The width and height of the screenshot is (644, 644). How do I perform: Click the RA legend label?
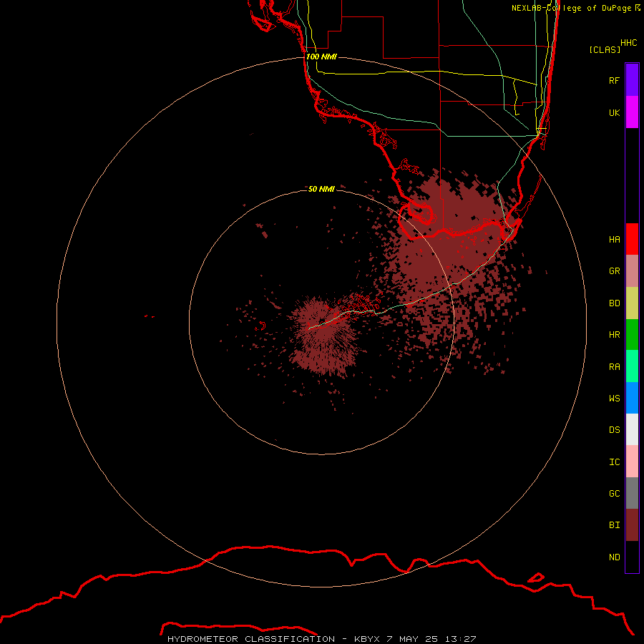(x=615, y=367)
